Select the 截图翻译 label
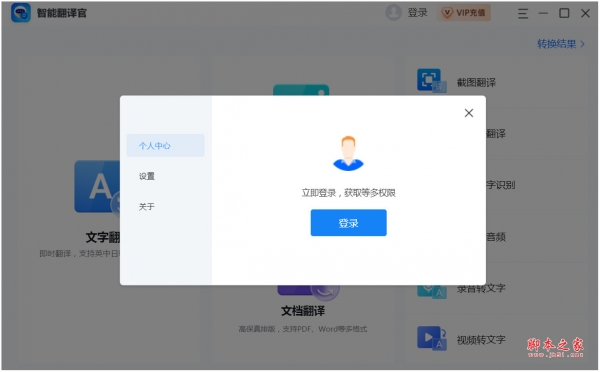600x372 pixels. point(476,82)
